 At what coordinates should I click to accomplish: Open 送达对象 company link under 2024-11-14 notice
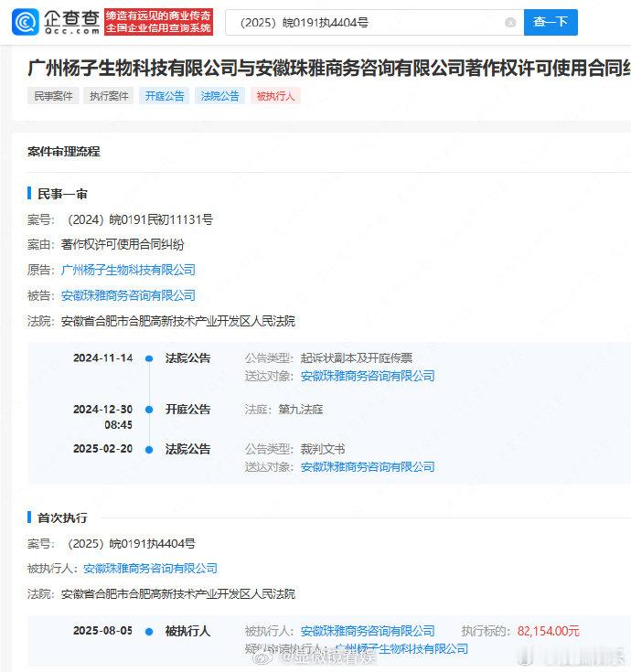point(368,376)
